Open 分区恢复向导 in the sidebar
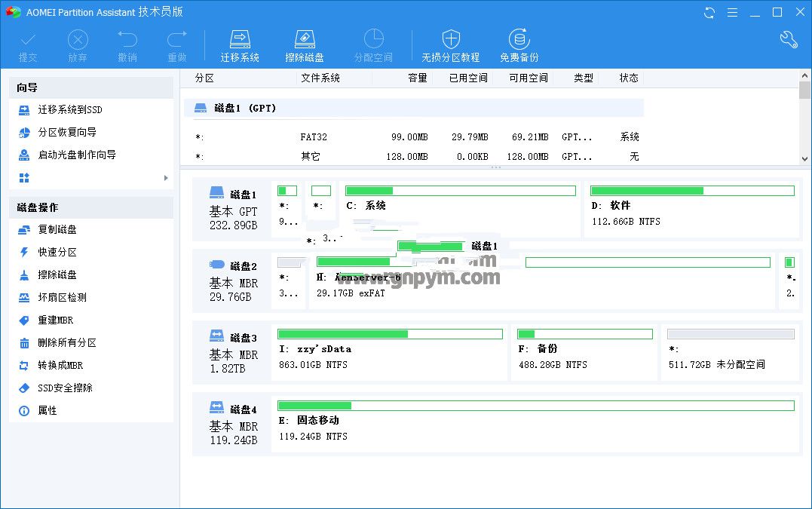The image size is (812, 509). click(67, 133)
